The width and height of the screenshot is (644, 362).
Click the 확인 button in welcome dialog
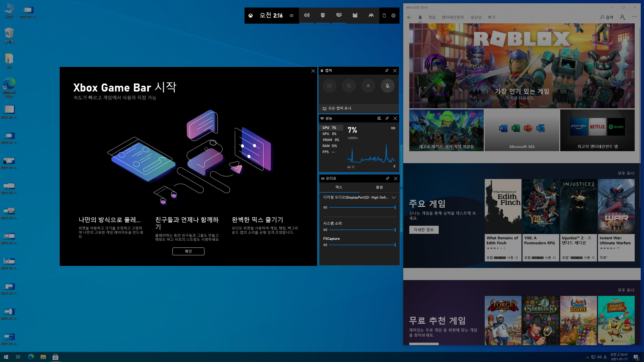coord(188,251)
